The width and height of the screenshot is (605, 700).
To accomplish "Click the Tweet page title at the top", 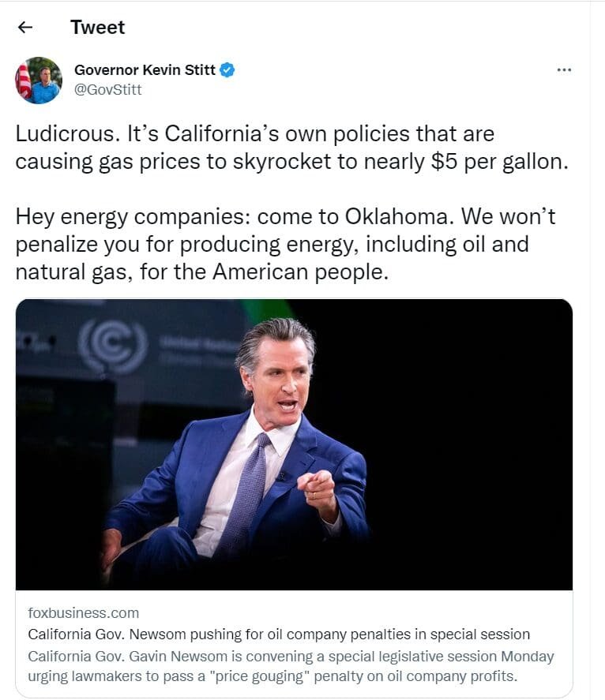I will click(x=96, y=27).
